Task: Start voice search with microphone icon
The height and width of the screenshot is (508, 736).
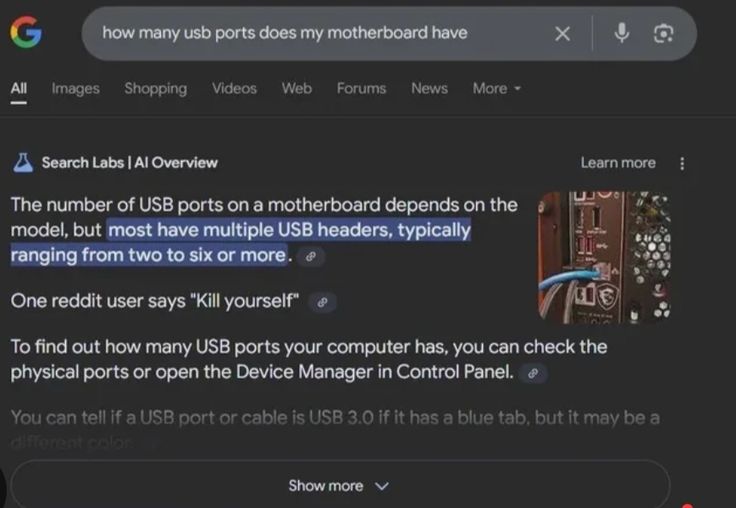Action: click(622, 33)
